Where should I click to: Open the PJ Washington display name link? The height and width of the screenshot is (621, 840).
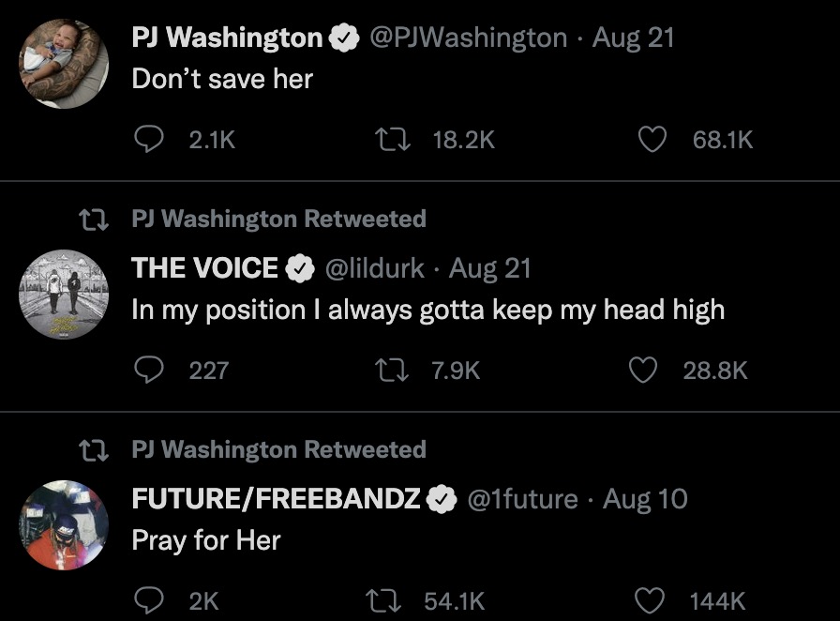[x=227, y=38]
